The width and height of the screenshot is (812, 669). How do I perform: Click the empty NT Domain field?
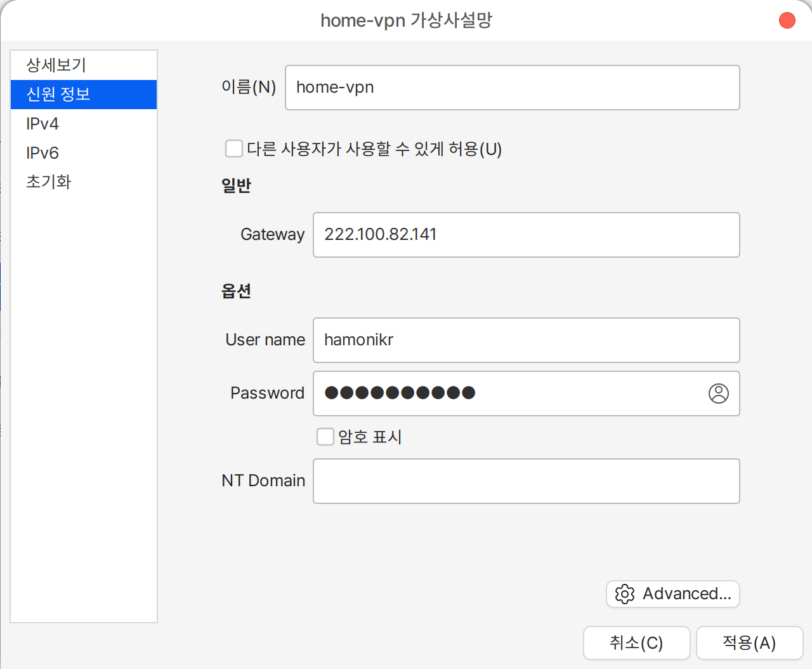(x=527, y=481)
